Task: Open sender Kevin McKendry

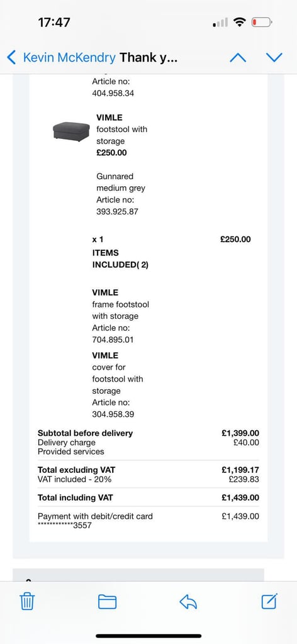Action: (x=69, y=57)
